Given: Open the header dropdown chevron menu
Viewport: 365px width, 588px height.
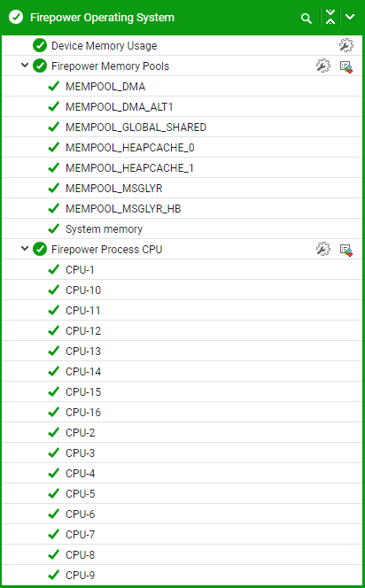Looking at the screenshot, I should 350,17.
